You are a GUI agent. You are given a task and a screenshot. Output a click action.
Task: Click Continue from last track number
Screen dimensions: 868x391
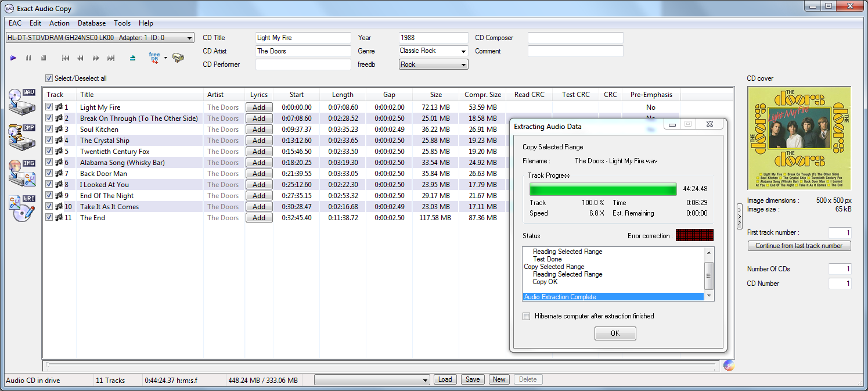pyautogui.click(x=799, y=246)
